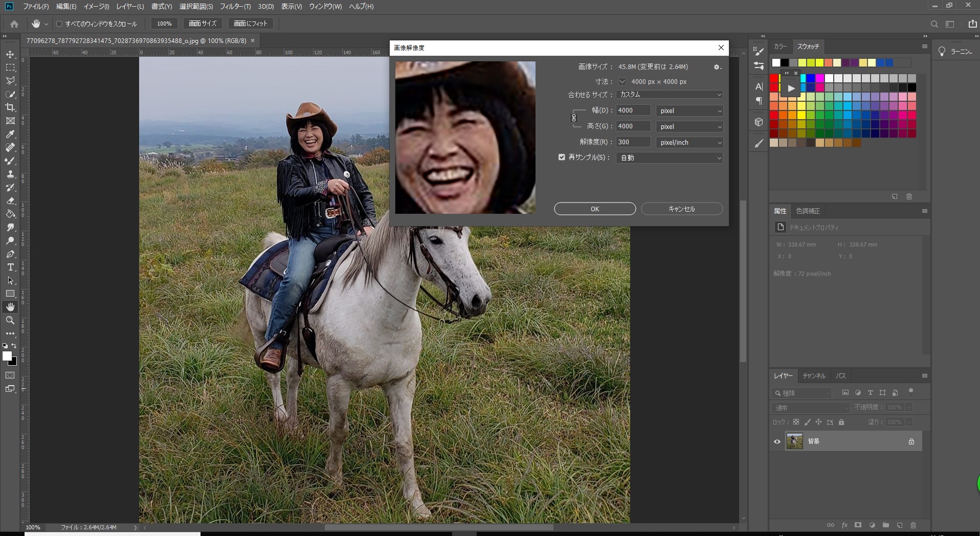Pick the white swatch in the swatches panel
This screenshot has width=980, height=536.
coord(776,63)
